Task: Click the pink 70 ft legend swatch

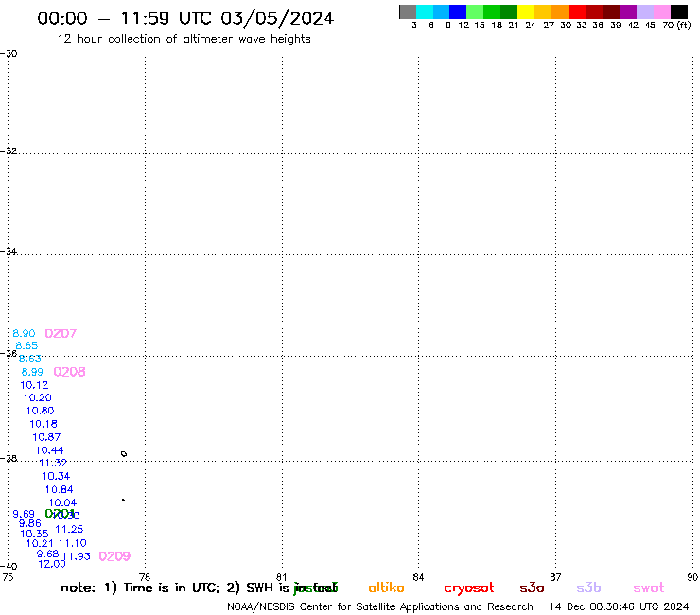Action: pyautogui.click(x=662, y=11)
